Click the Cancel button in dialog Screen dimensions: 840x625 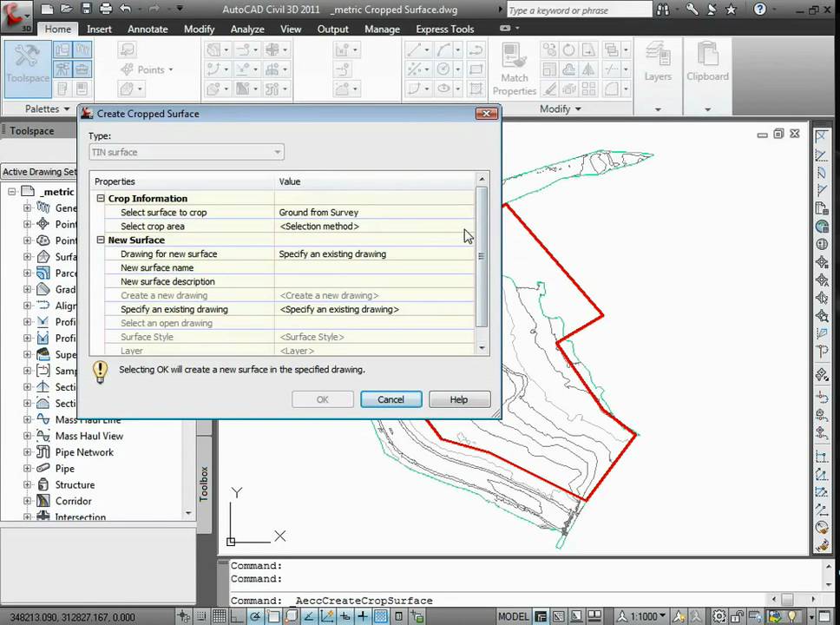(390, 399)
